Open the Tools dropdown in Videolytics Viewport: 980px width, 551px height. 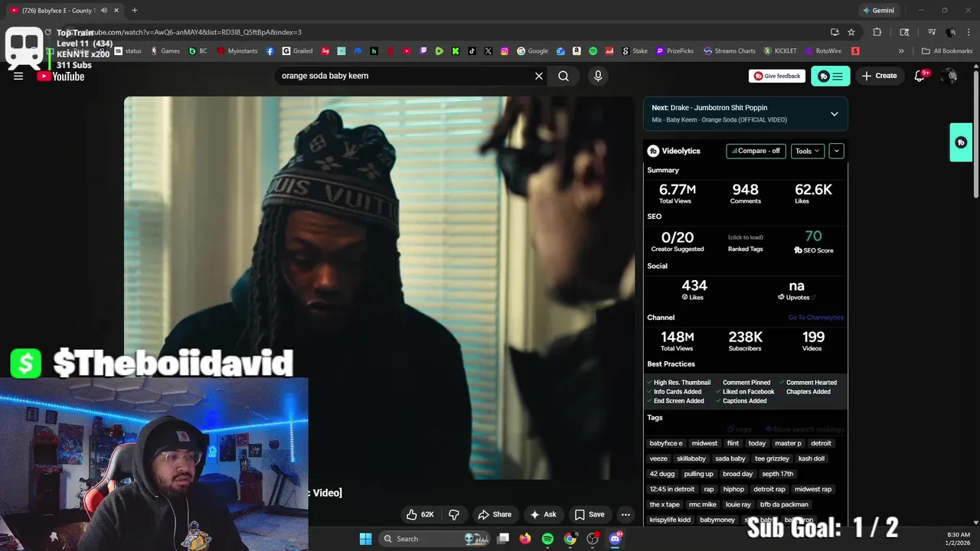pos(807,151)
